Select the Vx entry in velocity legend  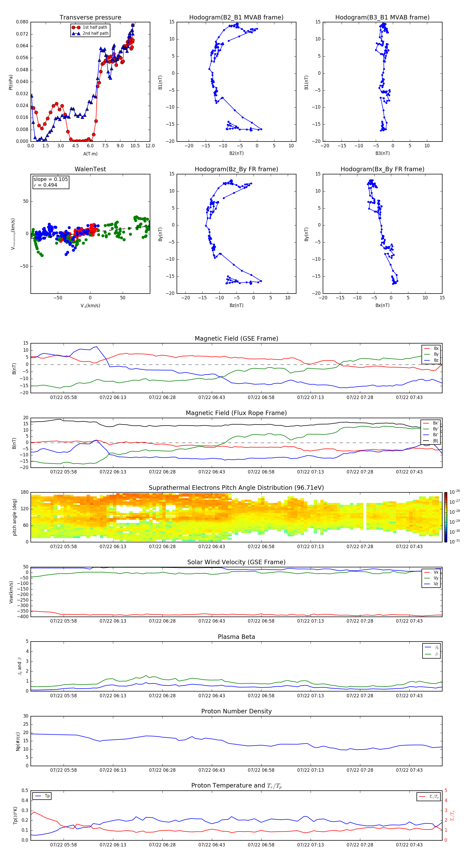431,572
